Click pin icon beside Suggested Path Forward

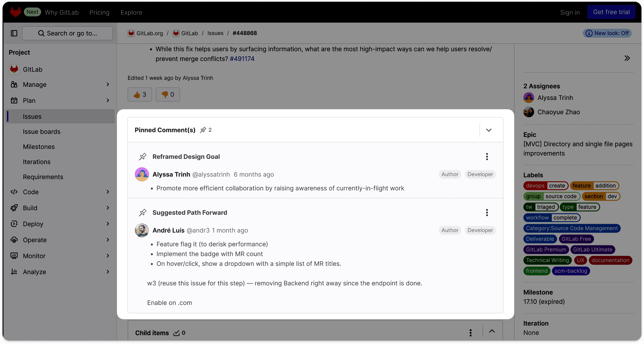point(143,213)
